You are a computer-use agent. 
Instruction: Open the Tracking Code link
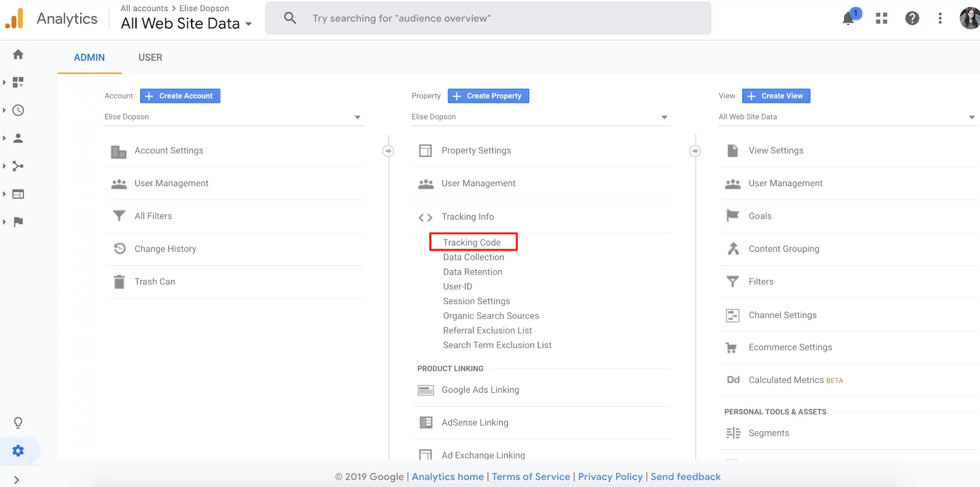(x=472, y=243)
